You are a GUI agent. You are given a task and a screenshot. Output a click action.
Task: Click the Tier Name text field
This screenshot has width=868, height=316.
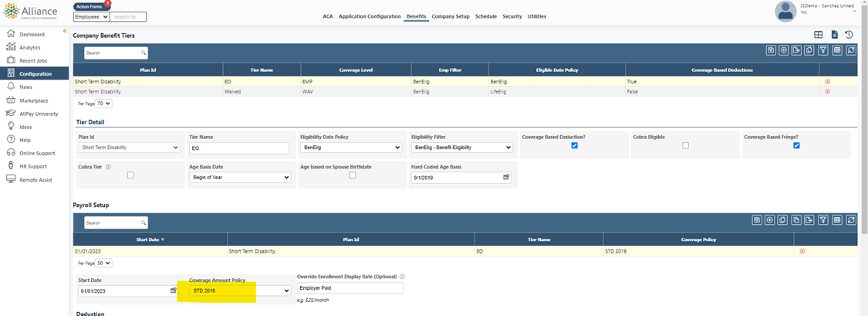(239, 148)
